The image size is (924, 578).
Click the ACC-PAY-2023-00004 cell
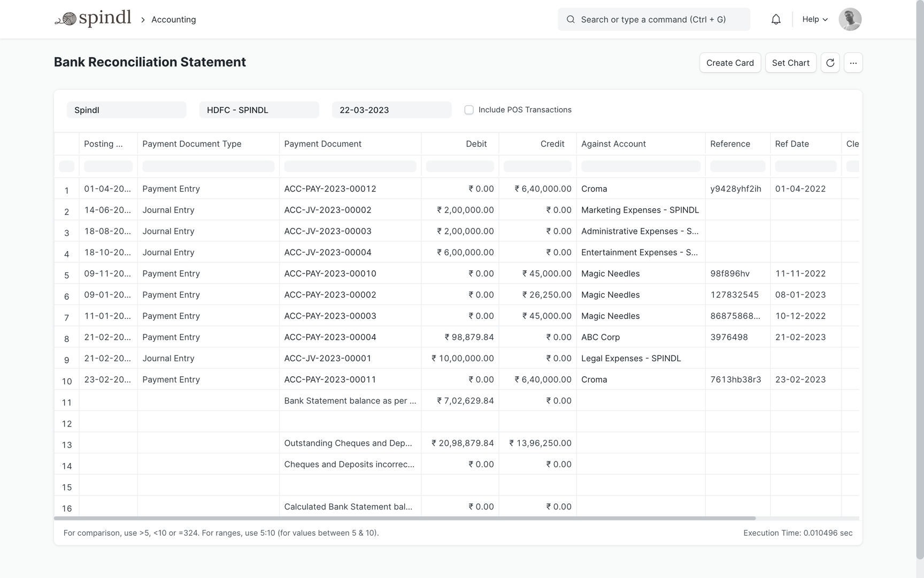(350, 337)
